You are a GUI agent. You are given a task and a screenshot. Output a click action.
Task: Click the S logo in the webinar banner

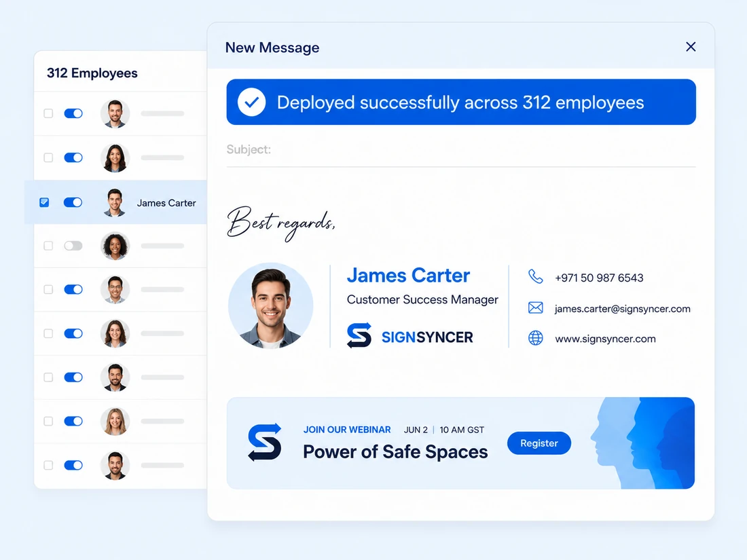265,443
